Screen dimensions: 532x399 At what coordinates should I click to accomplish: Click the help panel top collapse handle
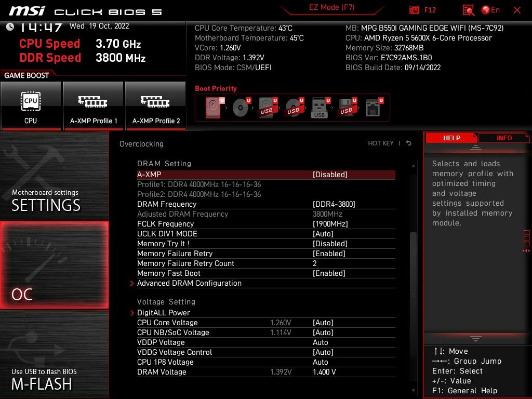pyautogui.click(x=476, y=148)
